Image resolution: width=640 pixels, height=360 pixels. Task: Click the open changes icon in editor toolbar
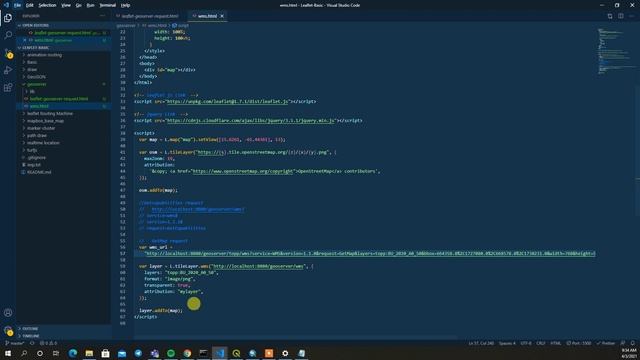[x=610, y=16]
